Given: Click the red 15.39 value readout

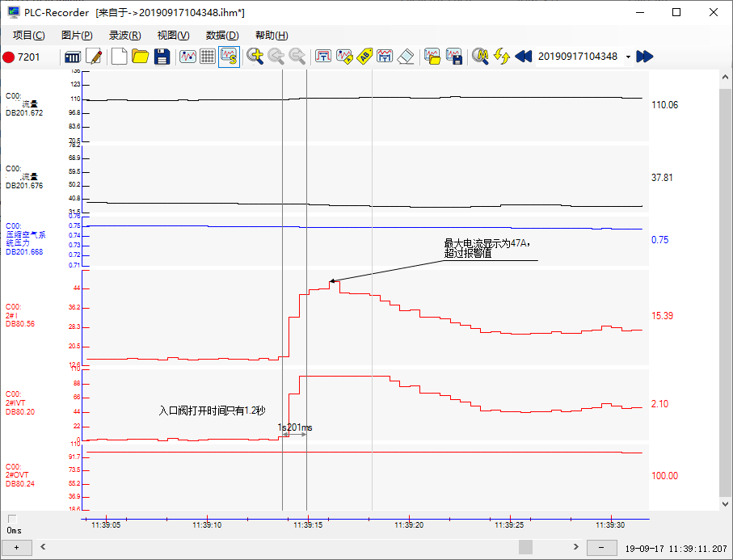Looking at the screenshot, I should tap(662, 316).
